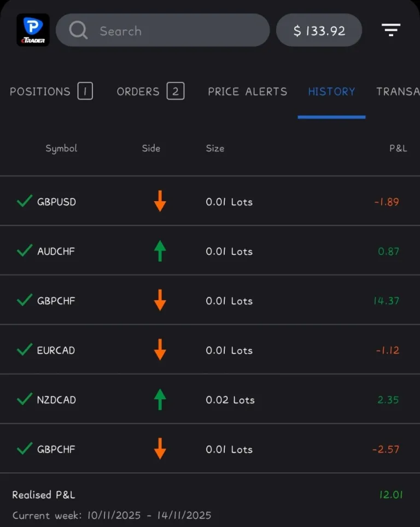Switch to the Positions tab

(51, 91)
